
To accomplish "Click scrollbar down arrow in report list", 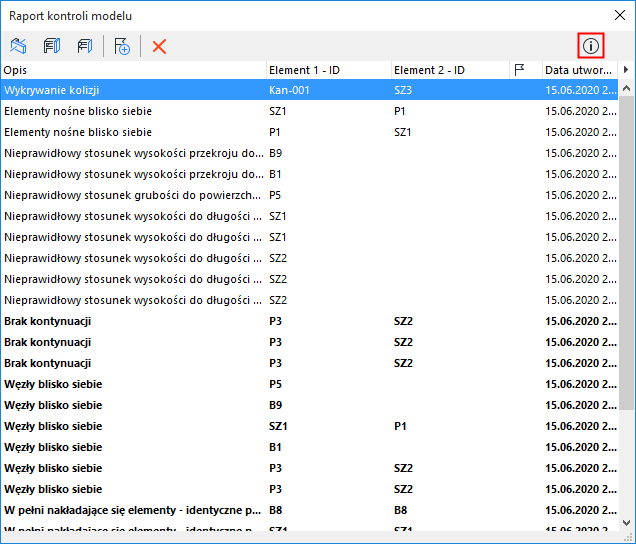I will click(626, 523).
